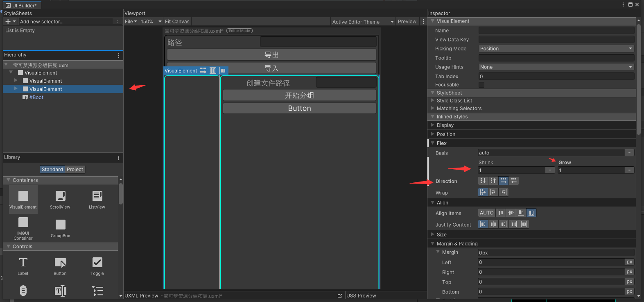Choose the GroupBox library item
Image resolution: width=644 pixels, height=302 pixels.
click(x=60, y=228)
